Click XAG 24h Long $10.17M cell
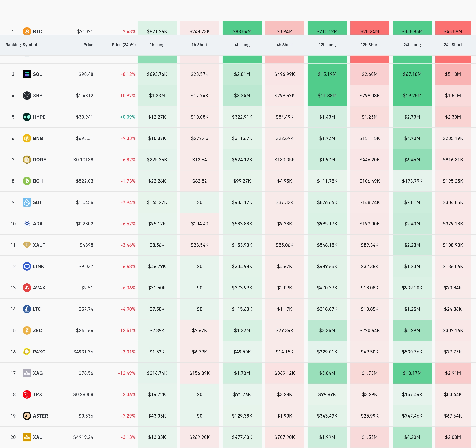This screenshot has width=476, height=448. [x=412, y=373]
